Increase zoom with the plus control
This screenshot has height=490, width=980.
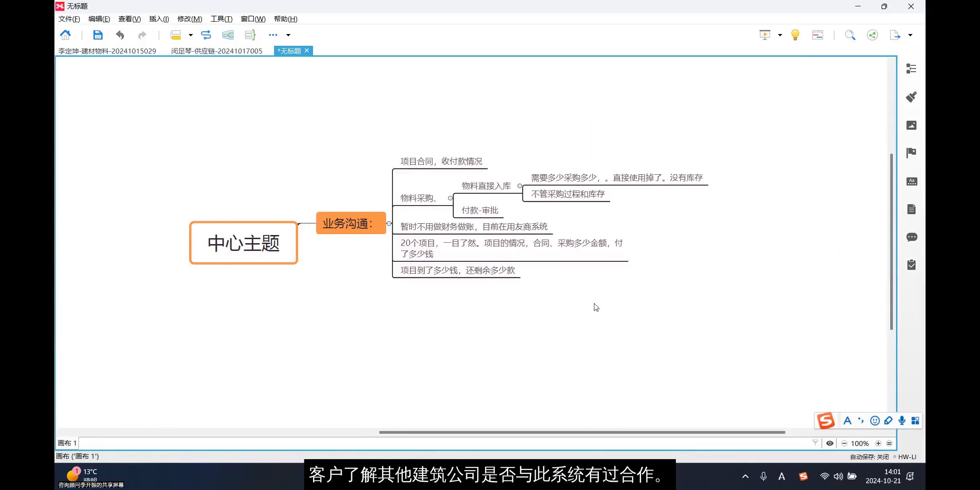(x=879, y=443)
